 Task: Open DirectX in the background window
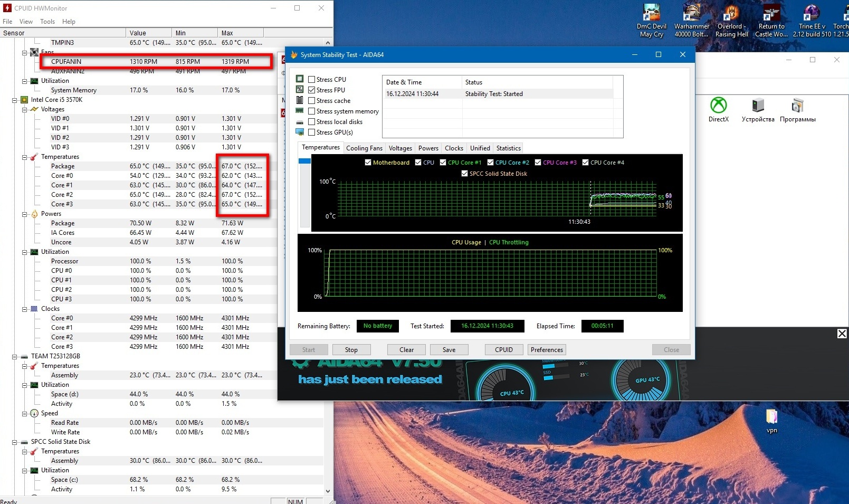(x=719, y=110)
